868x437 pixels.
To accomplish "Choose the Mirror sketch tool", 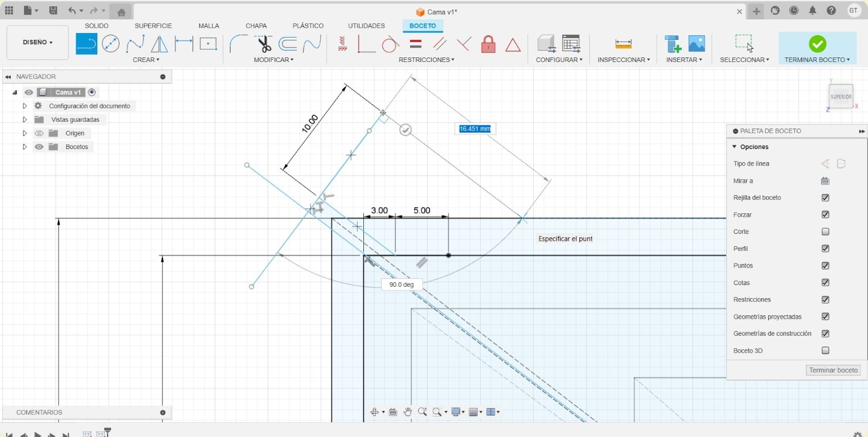I will [159, 44].
